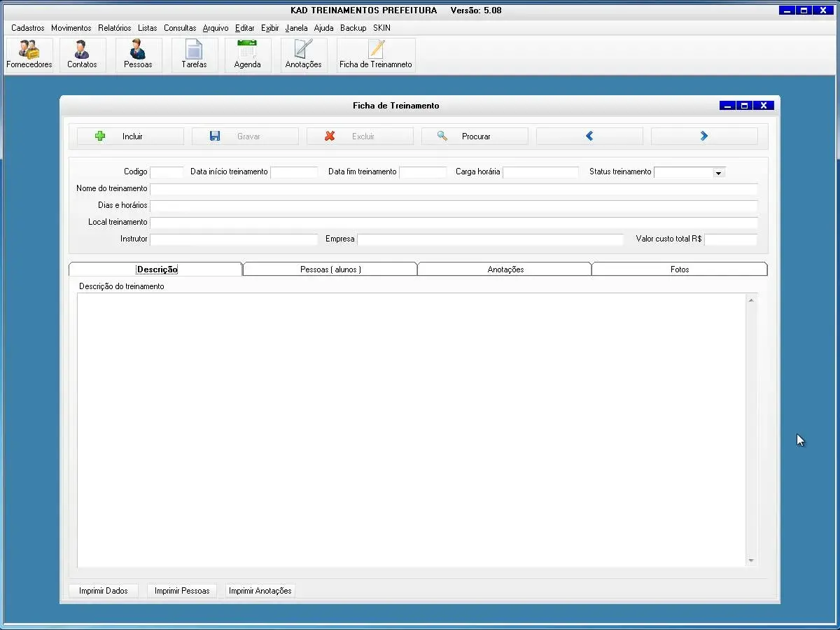Viewport: 840px width, 630px height.
Task: Click inside the Descrição do treinamento text area
Action: [412, 430]
